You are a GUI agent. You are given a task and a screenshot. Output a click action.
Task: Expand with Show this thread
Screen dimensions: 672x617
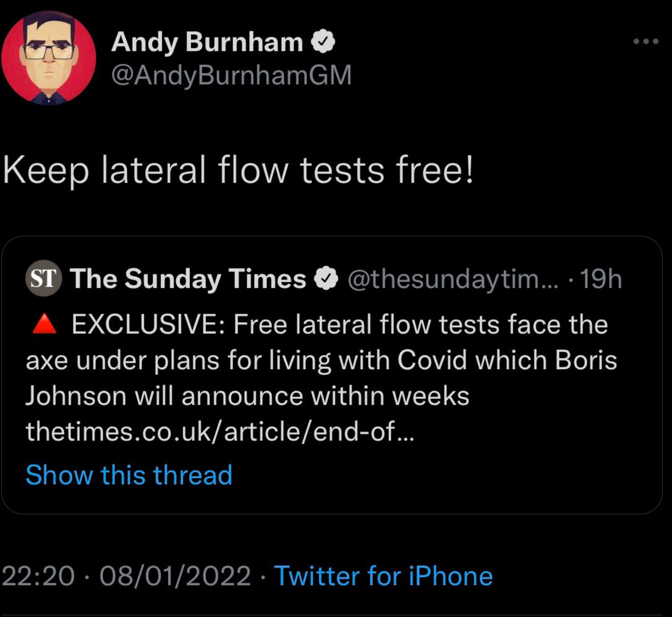[129, 474]
